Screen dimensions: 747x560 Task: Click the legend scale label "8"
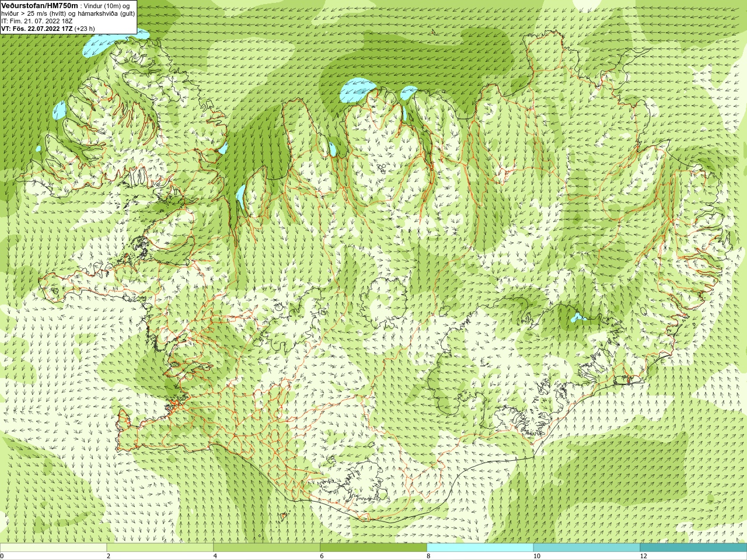pyautogui.click(x=429, y=556)
